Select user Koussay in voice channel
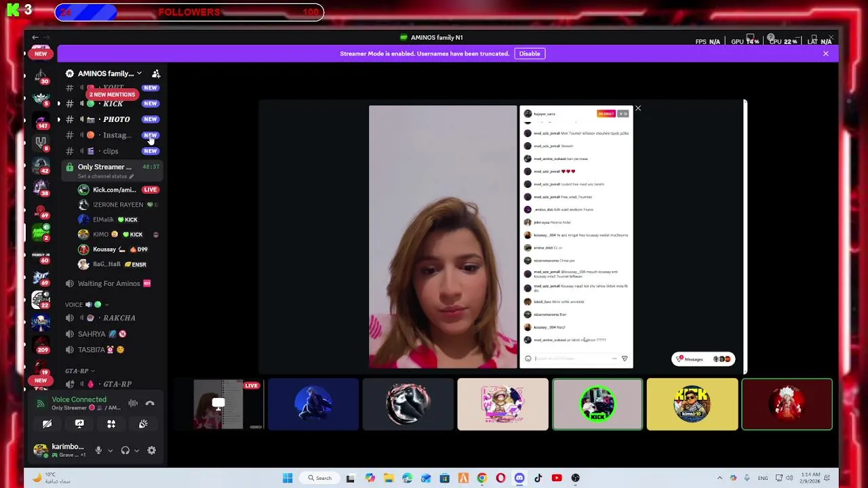 (x=117, y=249)
